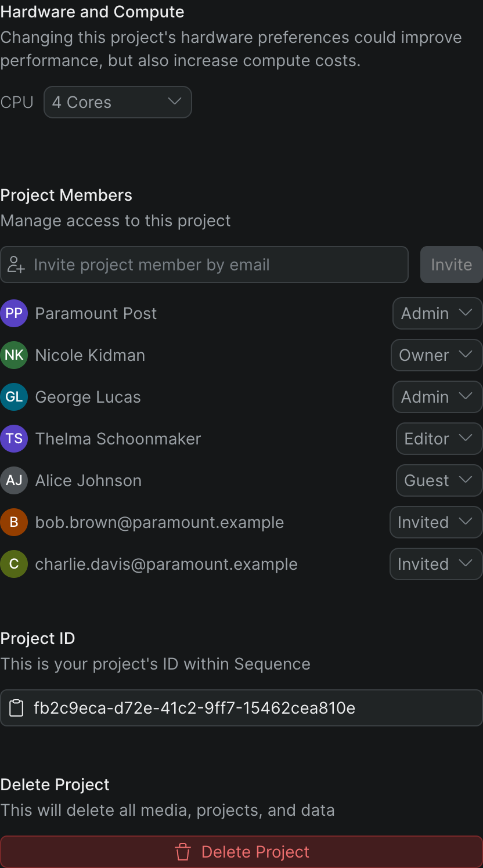Click the Project ID heading

(x=38, y=638)
